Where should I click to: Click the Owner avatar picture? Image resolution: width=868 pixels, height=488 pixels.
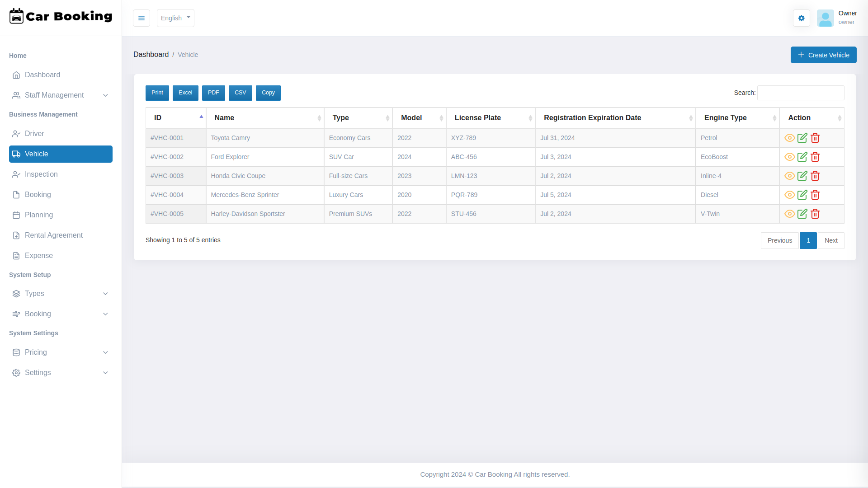tap(825, 18)
